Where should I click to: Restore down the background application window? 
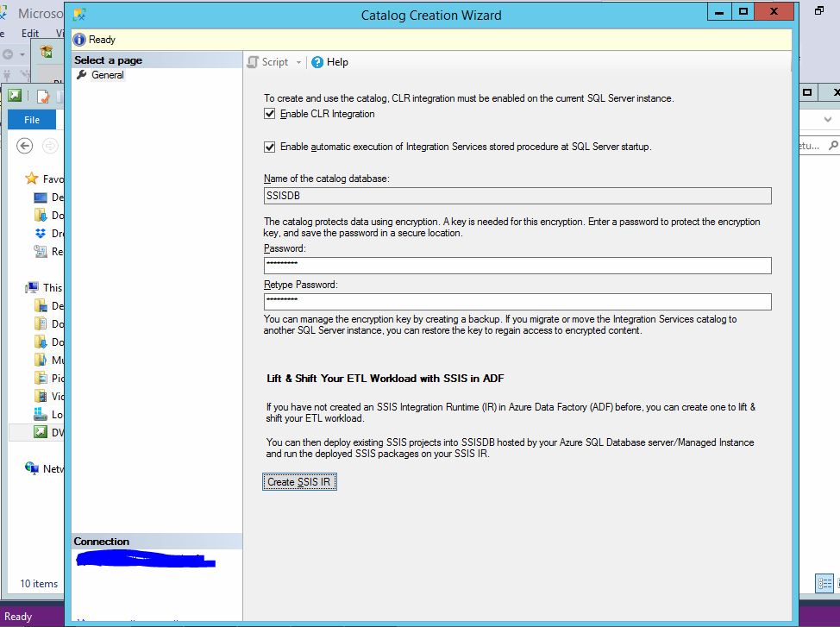(819, 10)
